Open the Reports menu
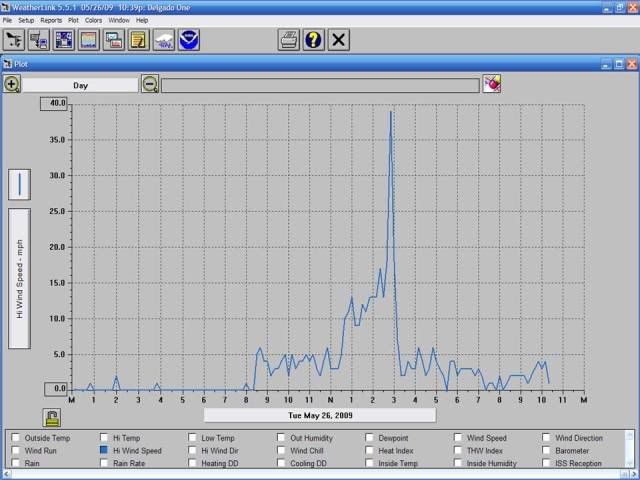 pos(51,20)
